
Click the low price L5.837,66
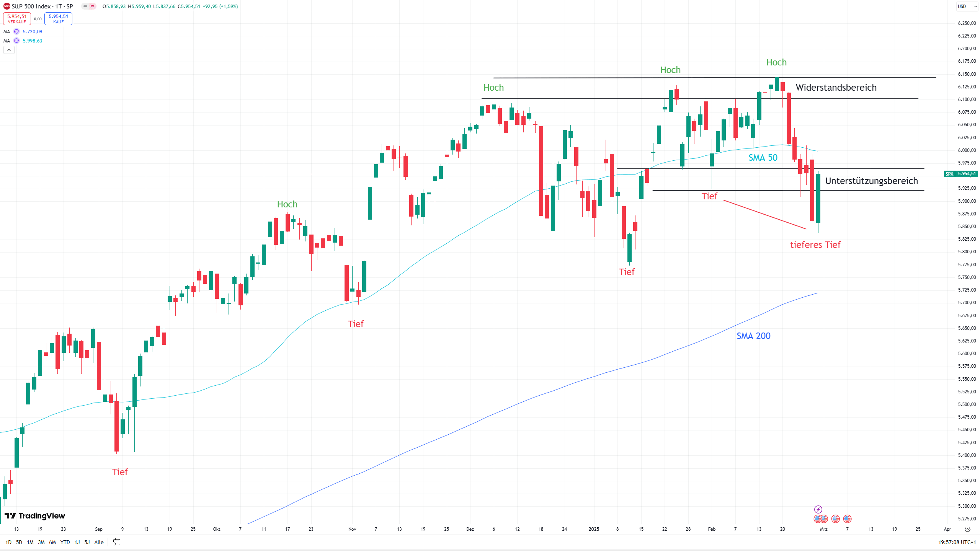[164, 7]
